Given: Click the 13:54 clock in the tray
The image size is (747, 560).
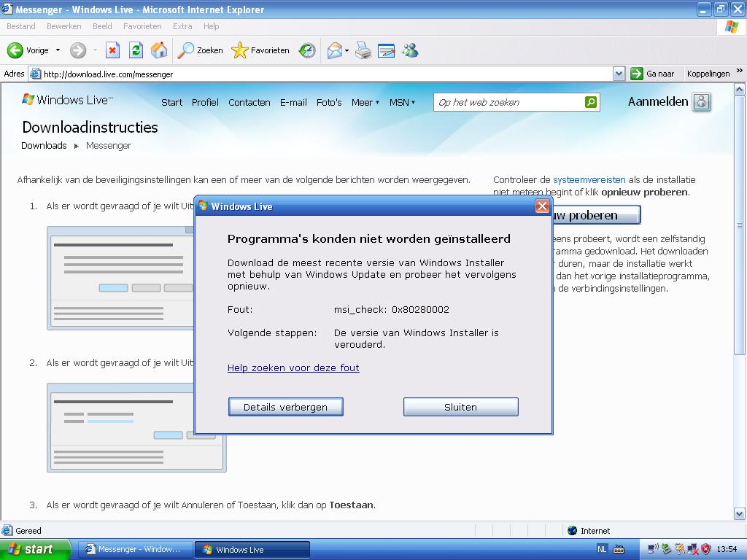Looking at the screenshot, I should pyautogui.click(x=727, y=550).
